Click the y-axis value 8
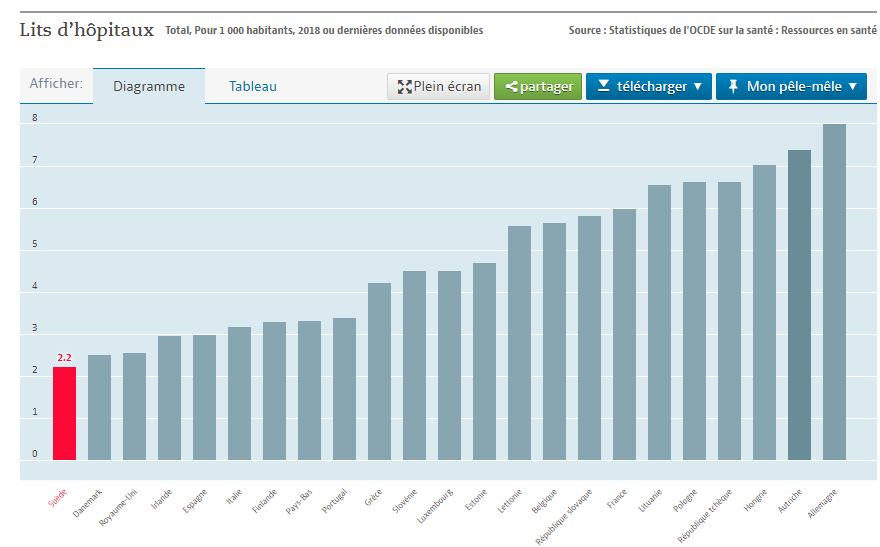 click(35, 118)
